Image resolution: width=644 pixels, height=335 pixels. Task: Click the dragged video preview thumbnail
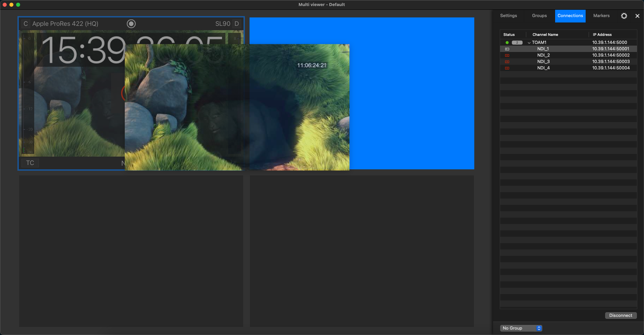click(237, 107)
